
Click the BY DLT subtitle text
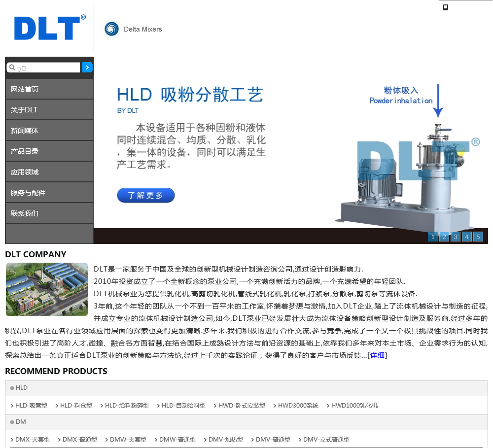128,111
